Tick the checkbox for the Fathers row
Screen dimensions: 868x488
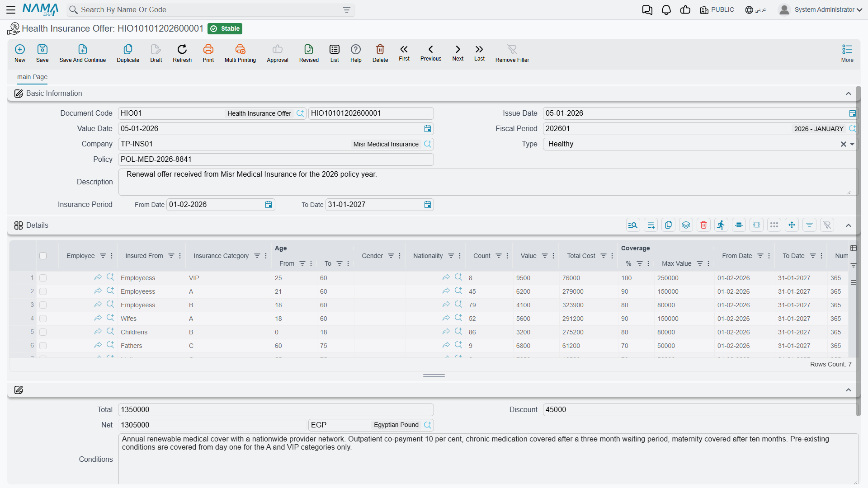pos(43,346)
